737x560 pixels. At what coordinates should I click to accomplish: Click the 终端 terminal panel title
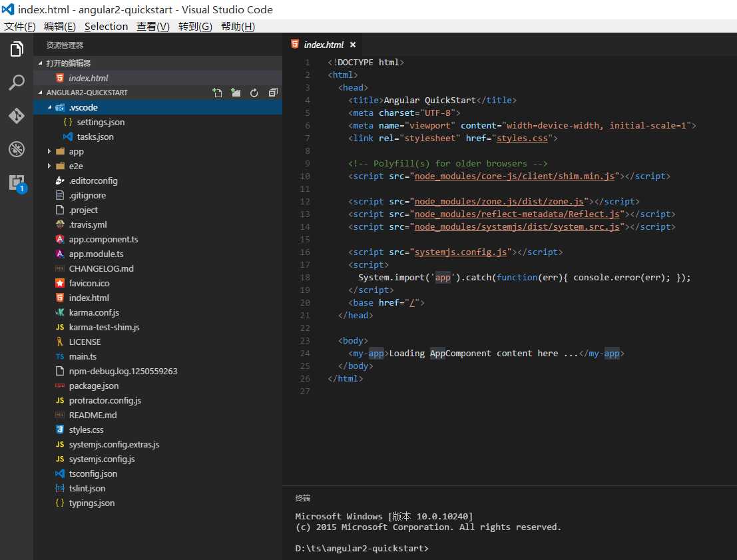303,498
